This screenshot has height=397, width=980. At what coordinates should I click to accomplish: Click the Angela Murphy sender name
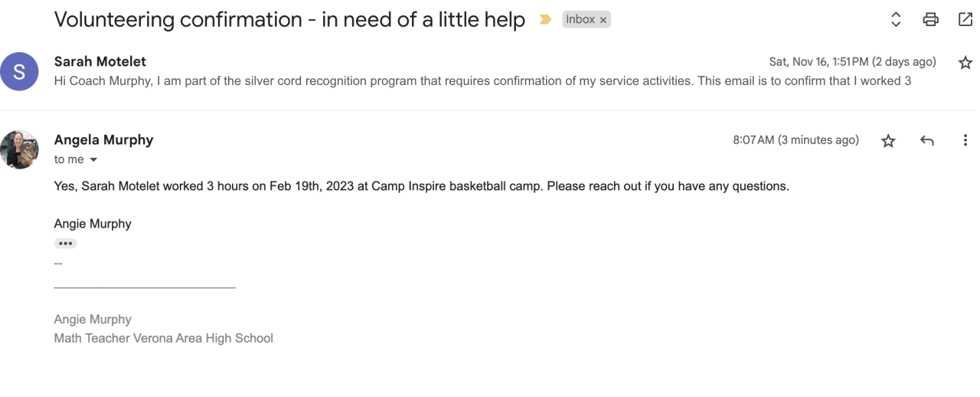pos(103,139)
